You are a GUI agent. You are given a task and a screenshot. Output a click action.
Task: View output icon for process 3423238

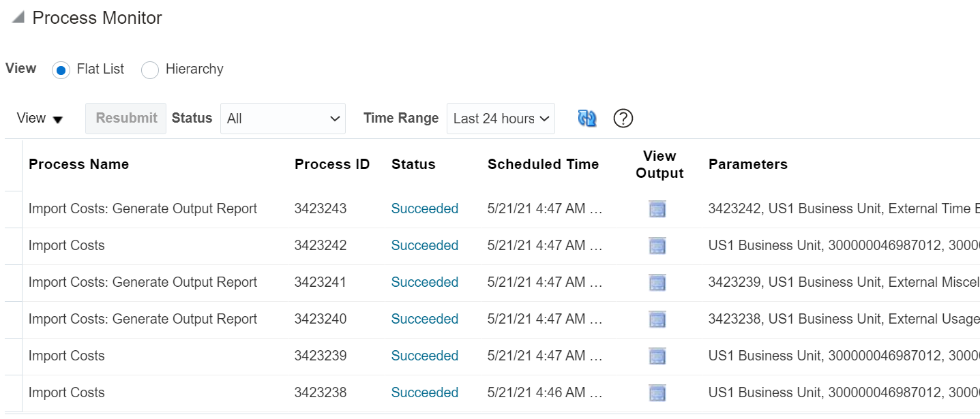tap(657, 393)
